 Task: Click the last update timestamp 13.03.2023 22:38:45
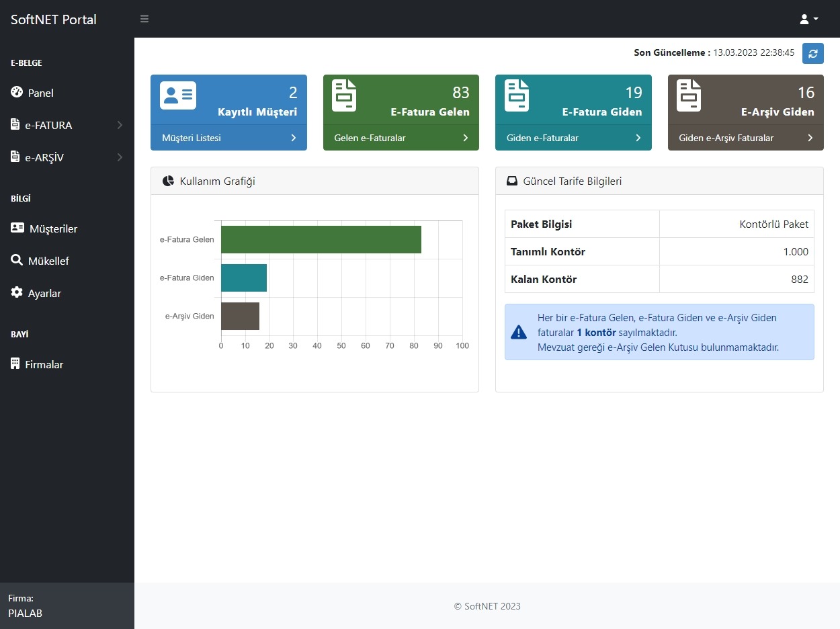pos(754,52)
